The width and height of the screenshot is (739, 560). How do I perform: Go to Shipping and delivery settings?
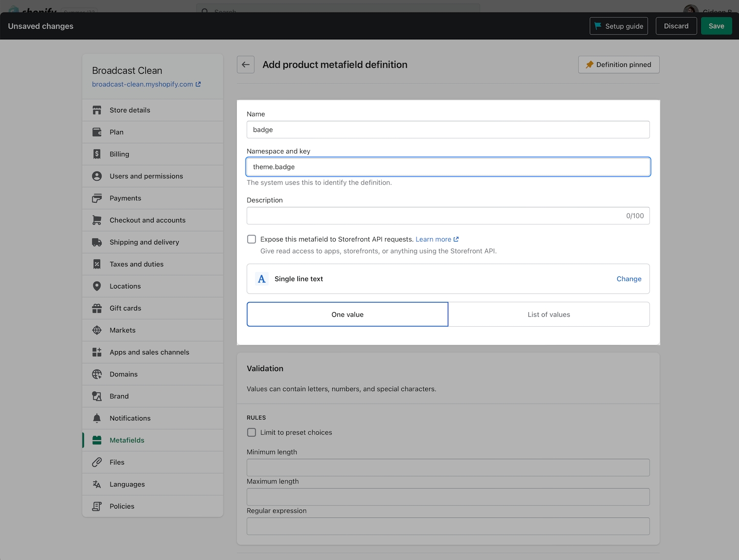coord(144,242)
